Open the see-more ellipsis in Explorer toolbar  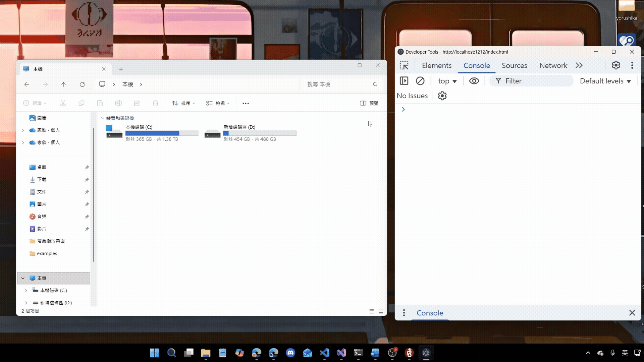pos(246,103)
